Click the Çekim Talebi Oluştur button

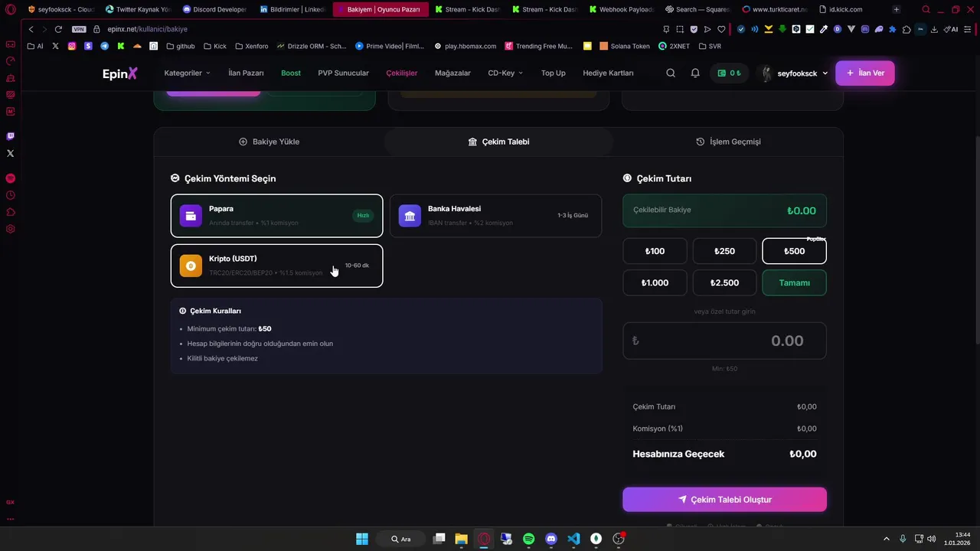[x=724, y=500]
